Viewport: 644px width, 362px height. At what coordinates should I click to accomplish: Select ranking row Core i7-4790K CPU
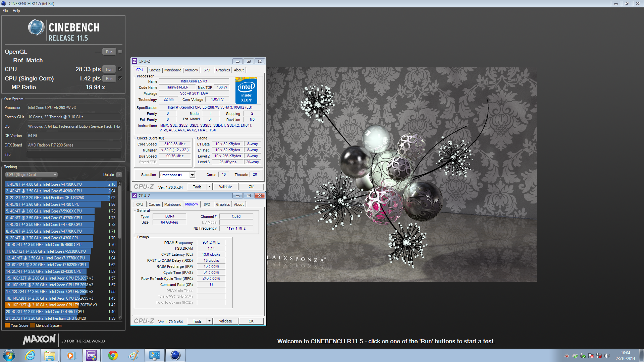[x=61, y=184]
